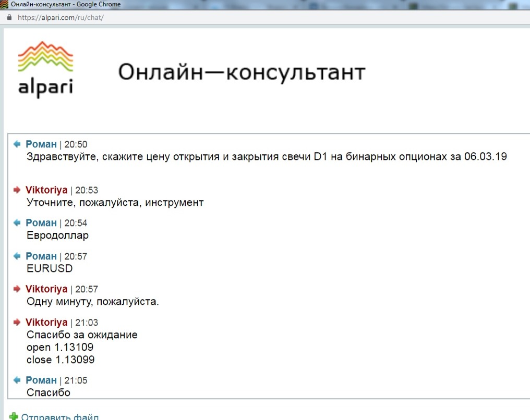Select the alpari.com/ru/chat/ address field
Image resolution: width=530 pixels, height=420 pixels.
pos(61,17)
